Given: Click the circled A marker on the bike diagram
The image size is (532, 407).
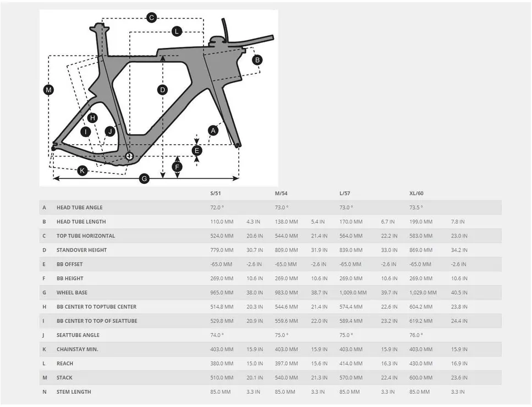Looking at the screenshot, I should [x=213, y=131].
